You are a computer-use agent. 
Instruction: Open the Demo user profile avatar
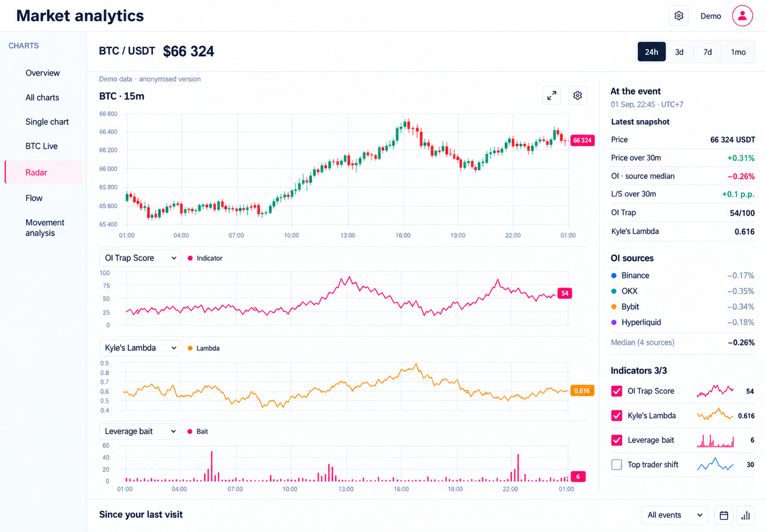742,16
